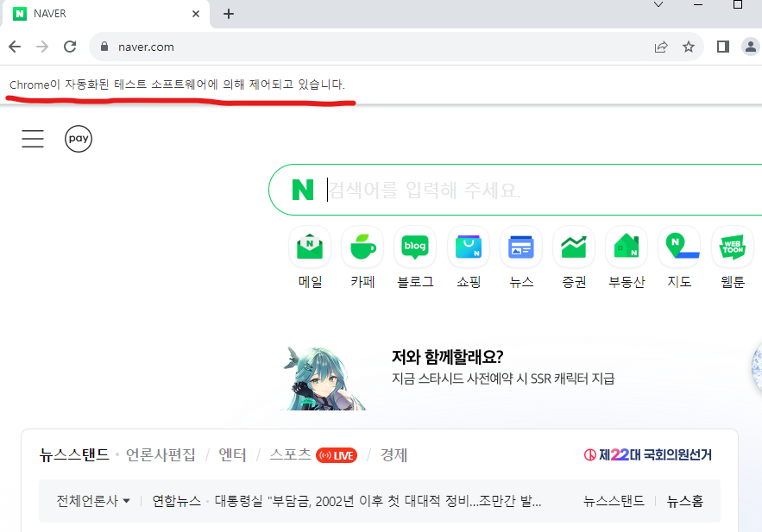Open 뉴스 via its newspaper icon

point(520,246)
